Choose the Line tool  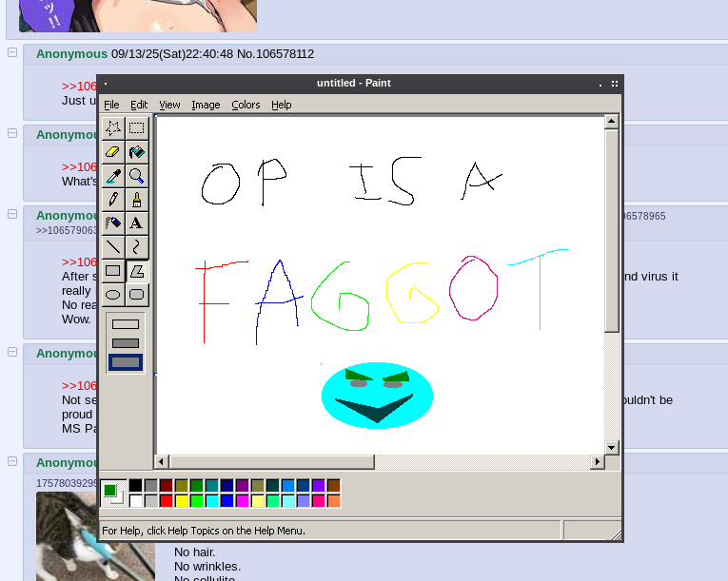[x=113, y=247]
